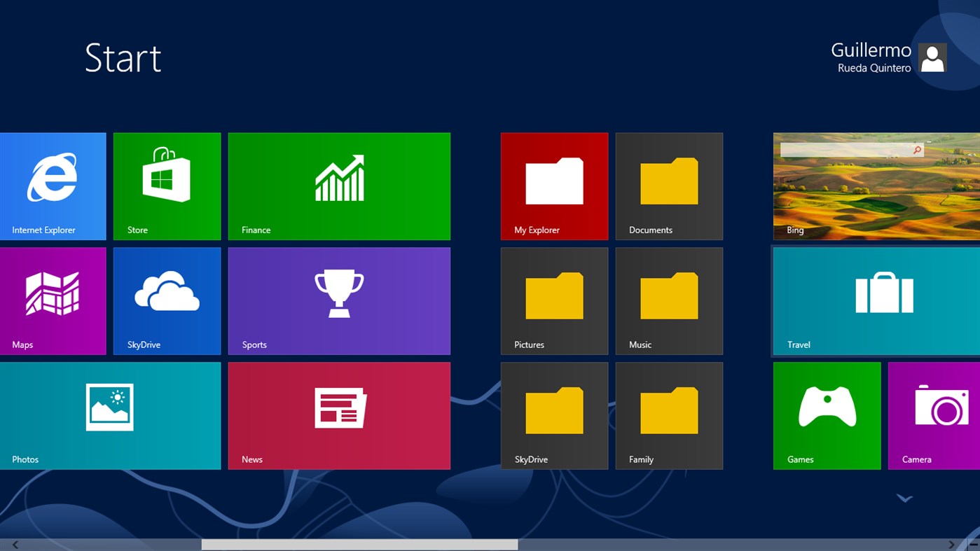
Task: Open the Finance app tile
Action: 339,186
